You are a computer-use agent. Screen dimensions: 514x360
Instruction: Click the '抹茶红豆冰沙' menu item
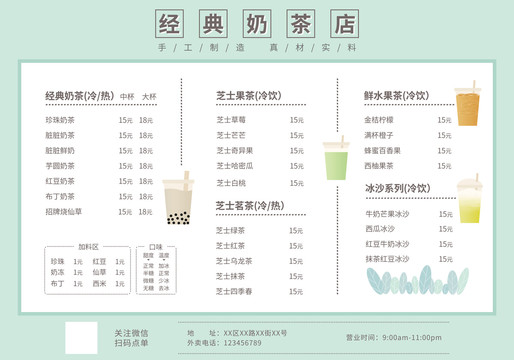(x=387, y=259)
